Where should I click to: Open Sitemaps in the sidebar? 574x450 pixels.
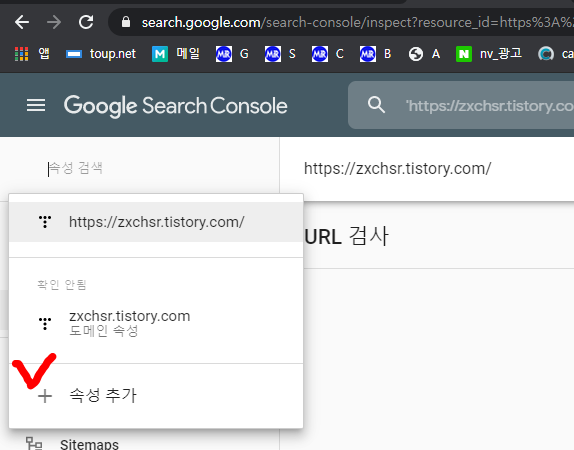(89, 444)
